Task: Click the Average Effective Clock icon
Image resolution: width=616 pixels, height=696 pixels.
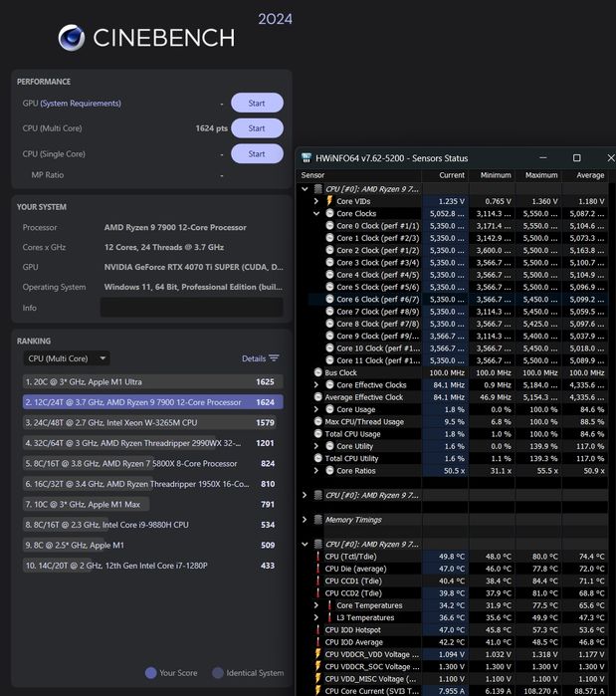Action: [x=318, y=397]
